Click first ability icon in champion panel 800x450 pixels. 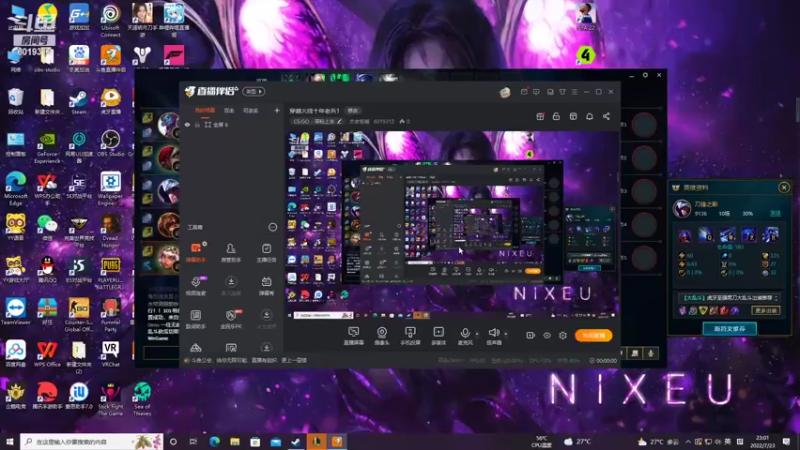pos(685,235)
